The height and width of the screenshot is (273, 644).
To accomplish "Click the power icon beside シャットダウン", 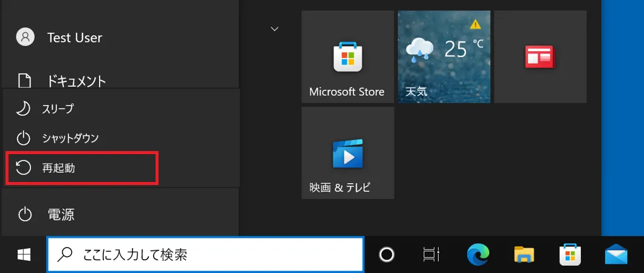I will coord(24,138).
